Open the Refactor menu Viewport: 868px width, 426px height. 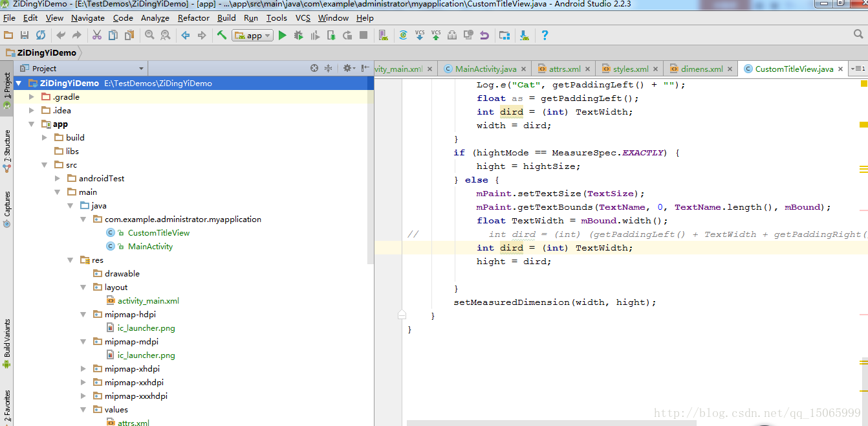[193, 17]
